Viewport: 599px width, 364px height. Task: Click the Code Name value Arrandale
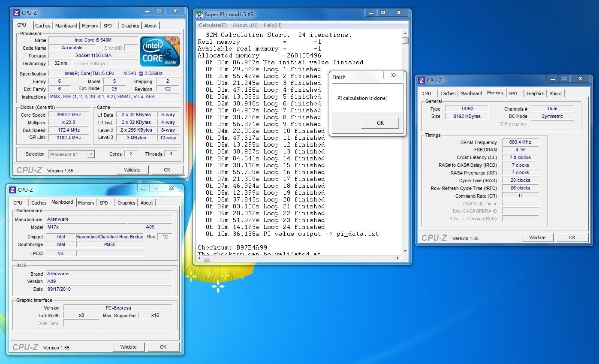coord(72,48)
